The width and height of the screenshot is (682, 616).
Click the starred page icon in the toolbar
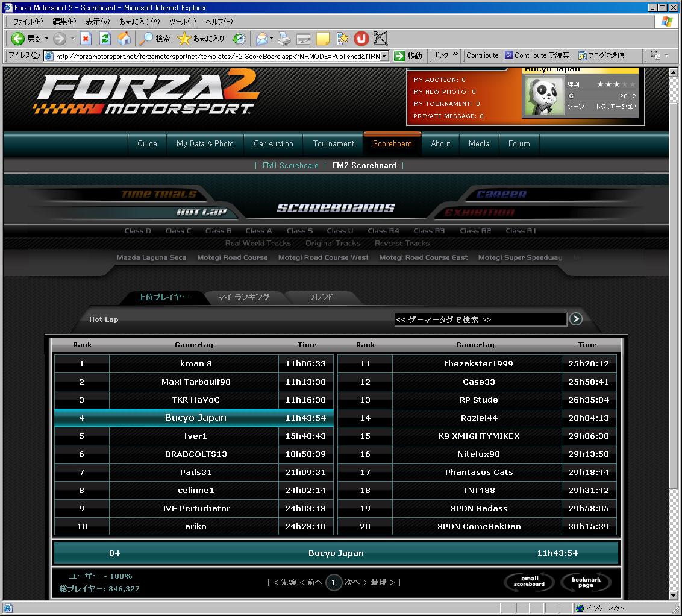coord(342,39)
